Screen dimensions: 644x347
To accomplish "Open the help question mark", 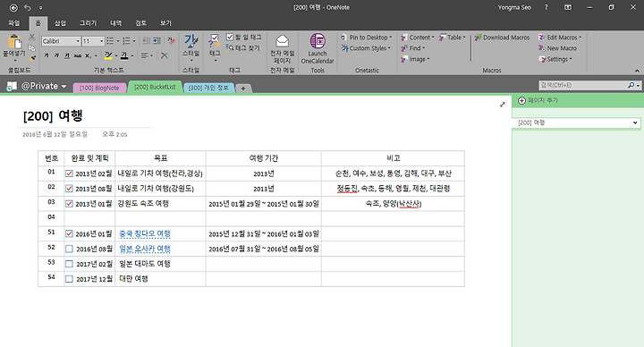I will (x=546, y=7).
